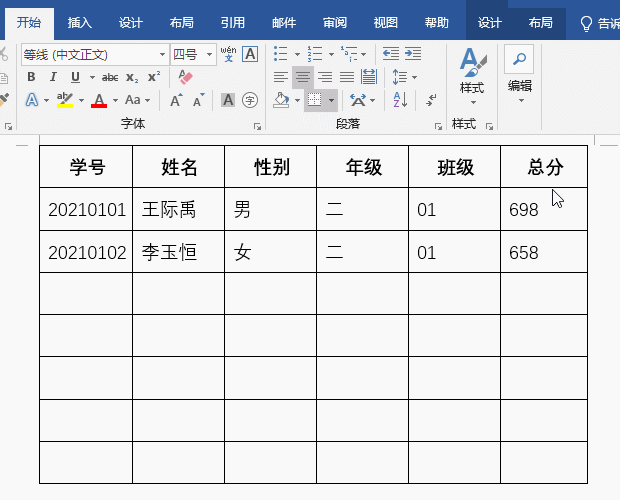Toggle Italic formatting
The height and width of the screenshot is (500, 620).
click(53, 77)
